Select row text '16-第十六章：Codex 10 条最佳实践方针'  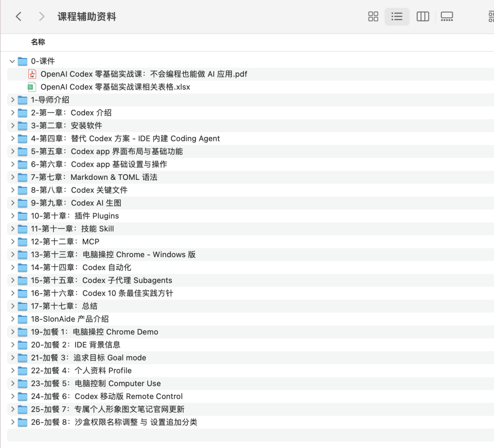click(102, 293)
